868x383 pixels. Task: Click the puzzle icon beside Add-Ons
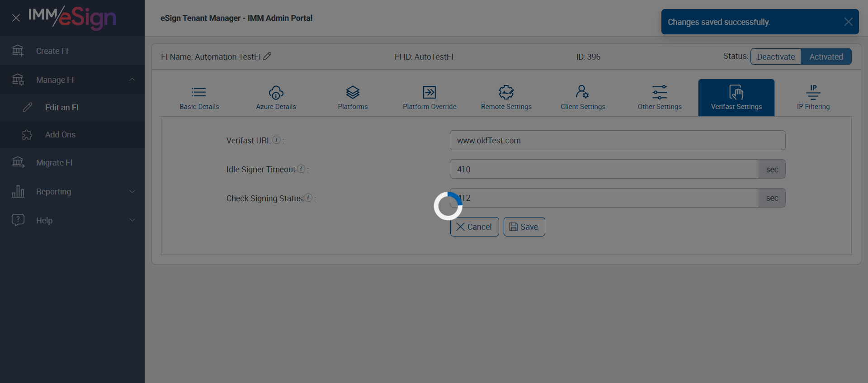pos(27,134)
